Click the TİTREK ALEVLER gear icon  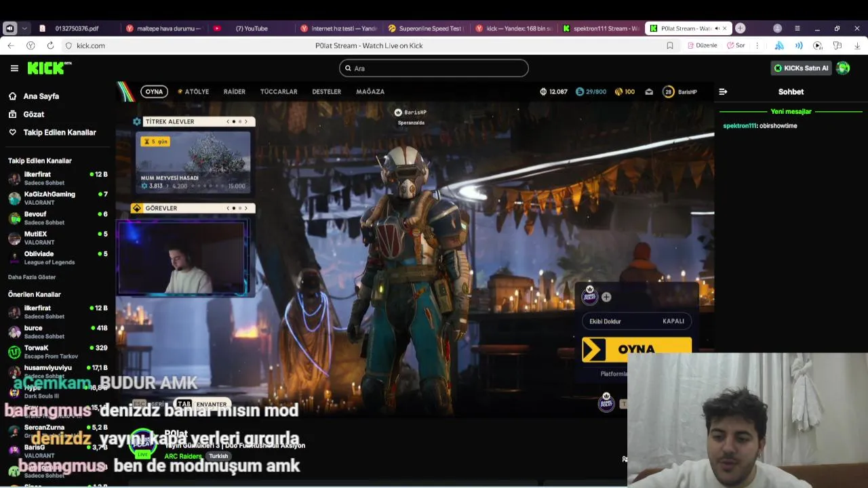(137, 121)
